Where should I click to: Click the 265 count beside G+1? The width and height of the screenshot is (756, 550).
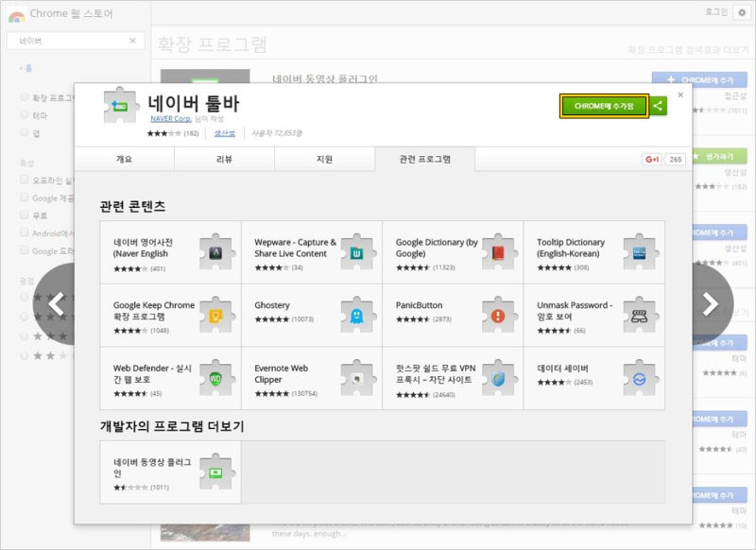pyautogui.click(x=676, y=159)
